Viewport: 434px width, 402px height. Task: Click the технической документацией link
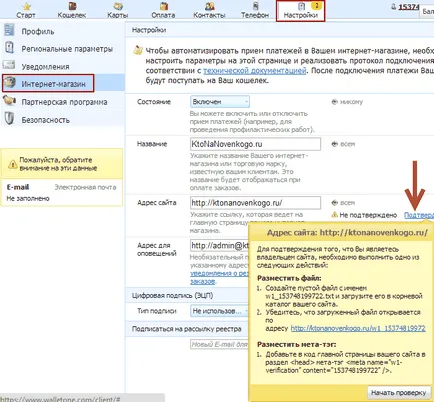[255, 71]
